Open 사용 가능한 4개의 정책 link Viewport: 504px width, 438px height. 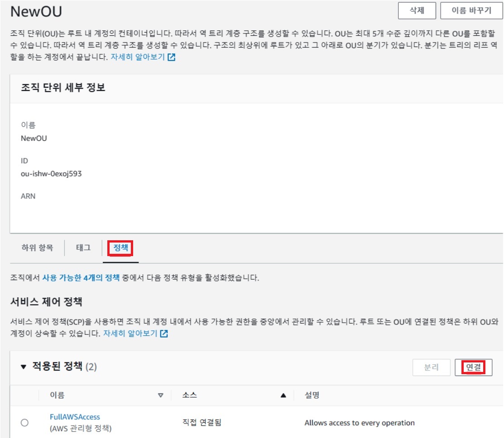(81, 277)
